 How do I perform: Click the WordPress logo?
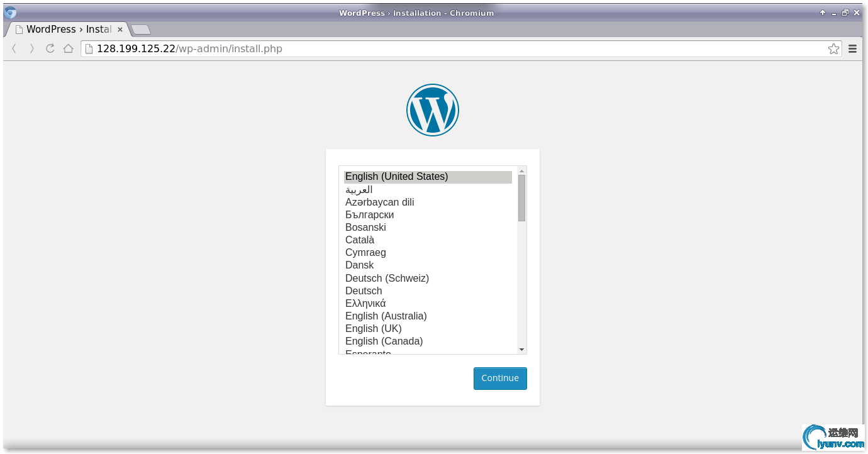pyautogui.click(x=433, y=110)
